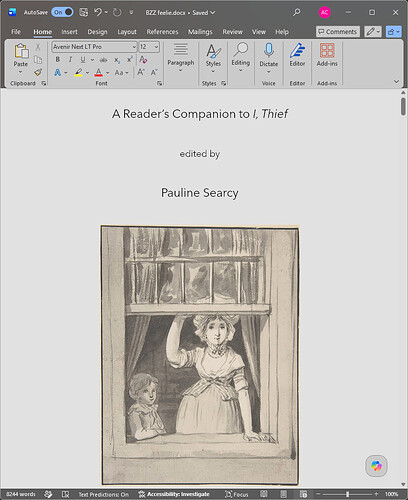Apply yellow text highlight color
The image size is (408, 500).
coord(79,72)
